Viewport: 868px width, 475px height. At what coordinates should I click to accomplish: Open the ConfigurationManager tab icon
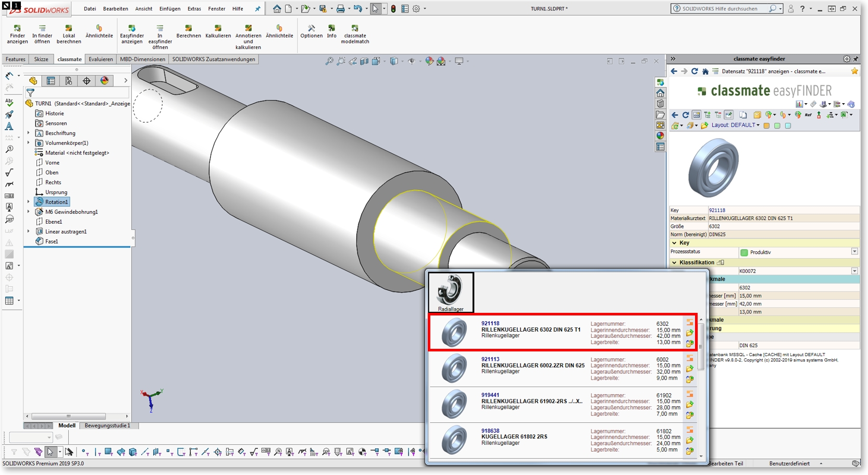pos(69,81)
